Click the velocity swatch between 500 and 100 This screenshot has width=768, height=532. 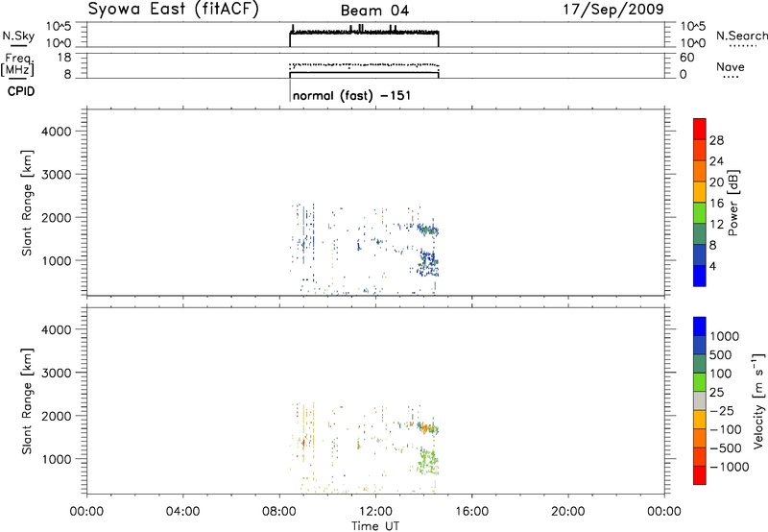(700, 364)
